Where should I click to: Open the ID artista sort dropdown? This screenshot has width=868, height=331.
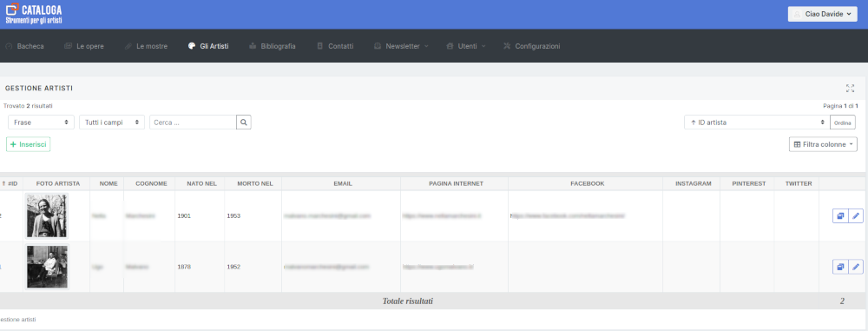click(757, 122)
